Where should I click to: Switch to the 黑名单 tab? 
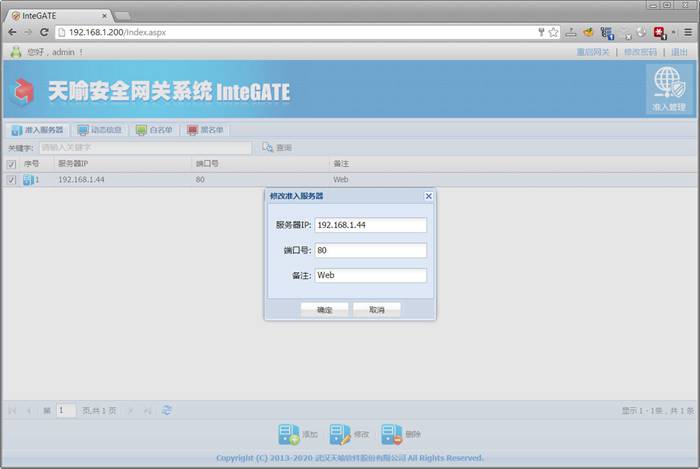click(205, 130)
